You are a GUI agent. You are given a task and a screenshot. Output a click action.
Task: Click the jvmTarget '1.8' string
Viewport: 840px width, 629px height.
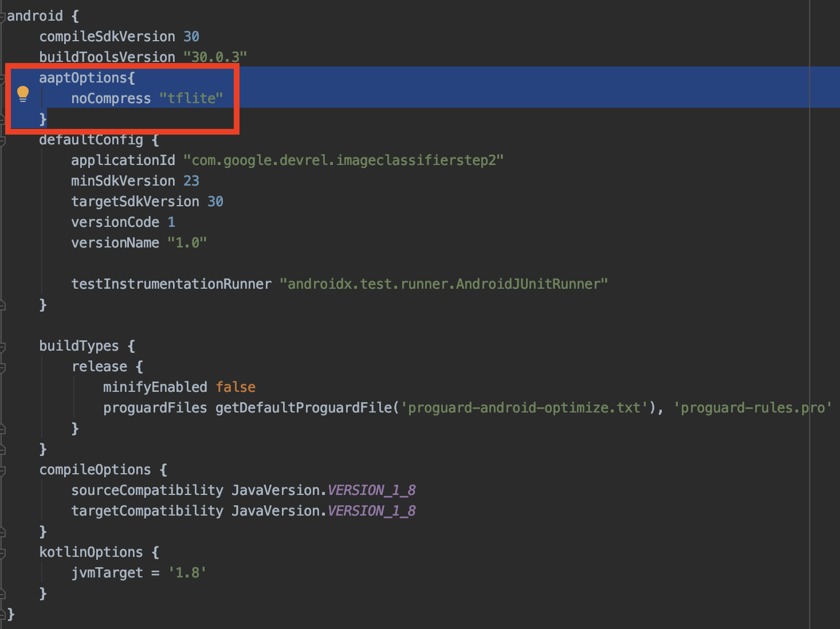pos(187,573)
